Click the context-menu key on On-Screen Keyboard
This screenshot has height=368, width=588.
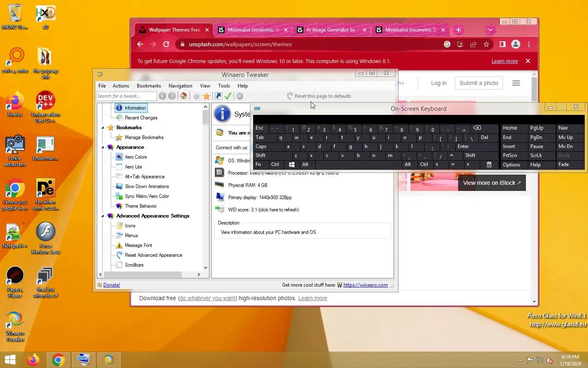[489, 164]
